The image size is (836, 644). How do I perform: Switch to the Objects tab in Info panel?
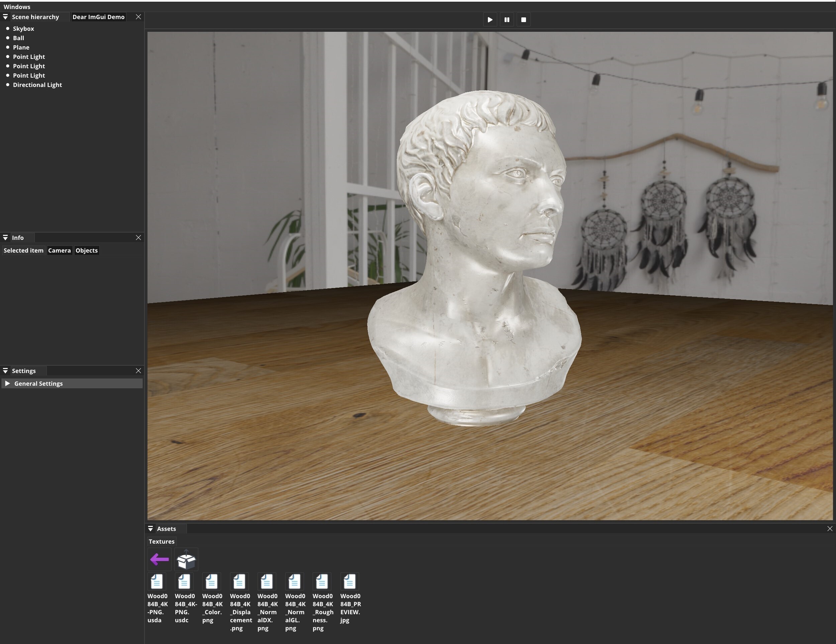87,250
